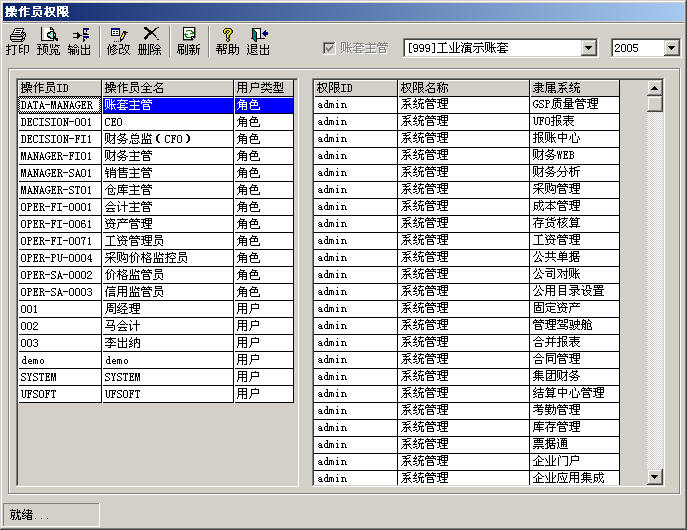
Task: Click the 修改 (Modify) toolbar icon
Action: click(118, 41)
